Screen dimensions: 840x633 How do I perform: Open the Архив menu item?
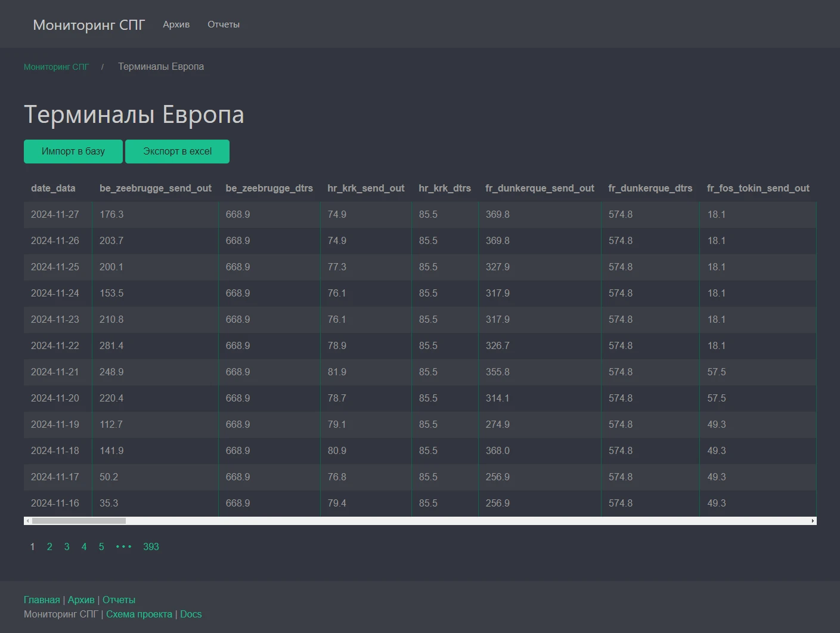pyautogui.click(x=176, y=24)
